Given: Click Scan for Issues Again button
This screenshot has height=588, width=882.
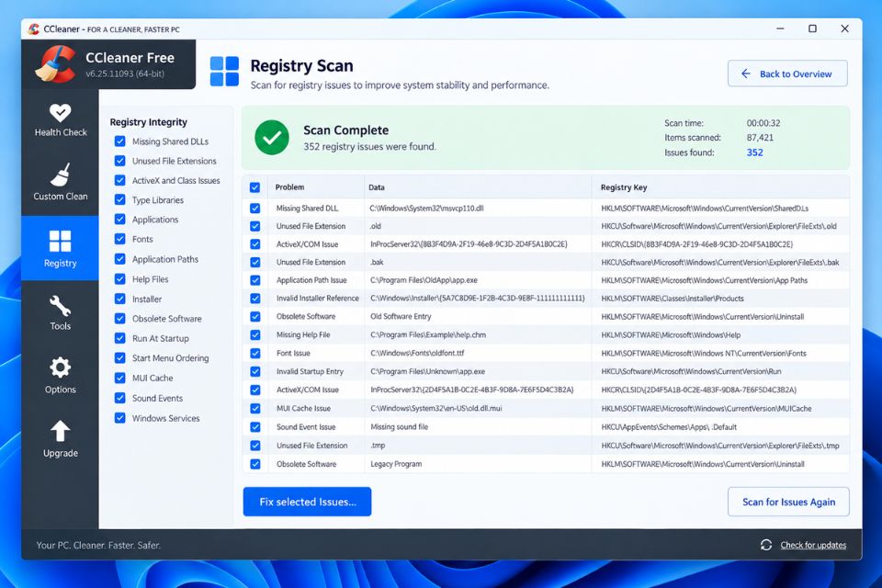Looking at the screenshot, I should tap(788, 502).
